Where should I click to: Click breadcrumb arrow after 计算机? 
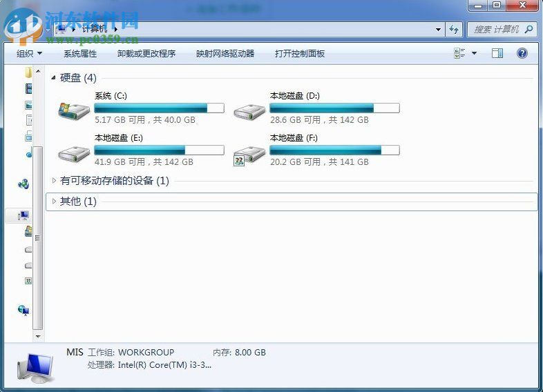click(115, 29)
